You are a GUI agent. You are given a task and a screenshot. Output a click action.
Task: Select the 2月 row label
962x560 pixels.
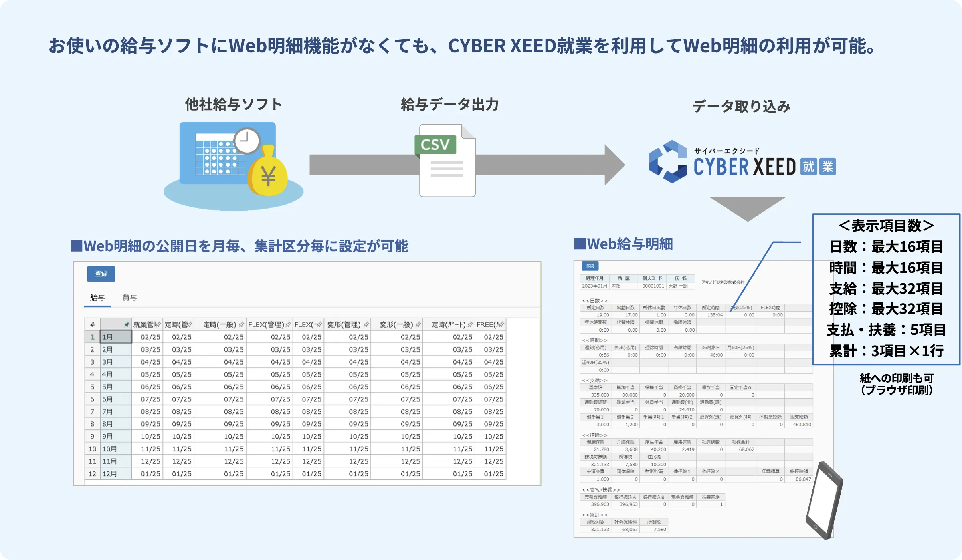(116, 349)
